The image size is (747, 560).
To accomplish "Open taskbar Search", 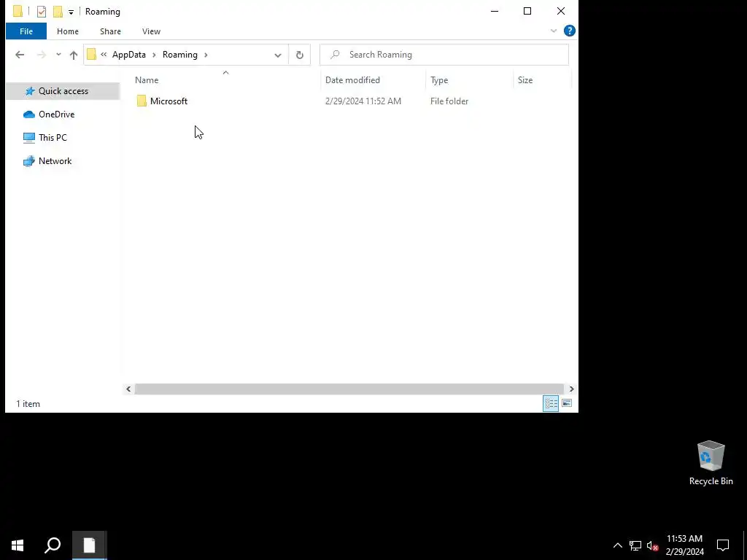I will click(53, 545).
